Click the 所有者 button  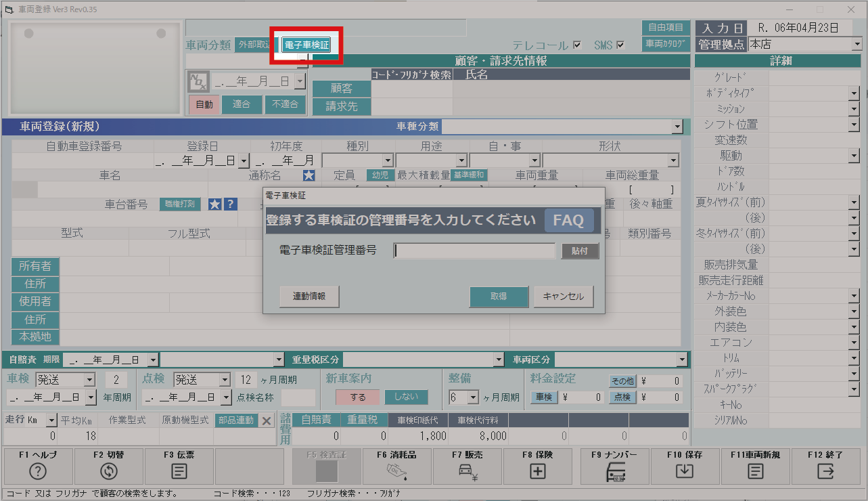pyautogui.click(x=35, y=266)
